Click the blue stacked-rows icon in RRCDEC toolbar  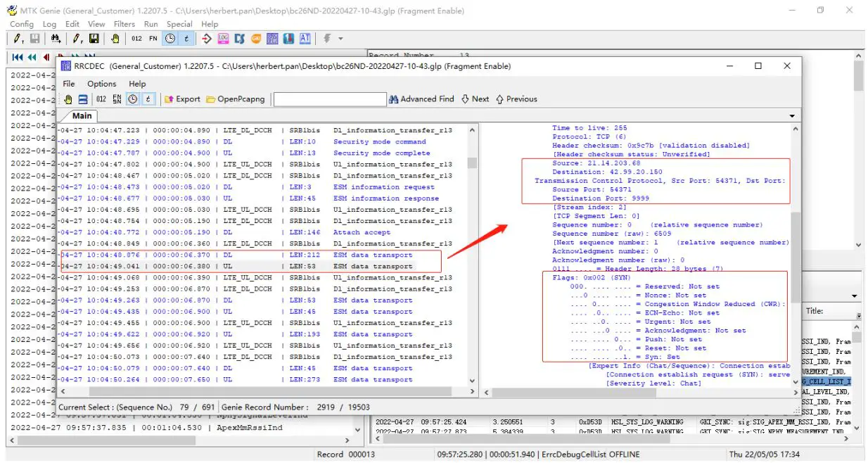[82, 99]
